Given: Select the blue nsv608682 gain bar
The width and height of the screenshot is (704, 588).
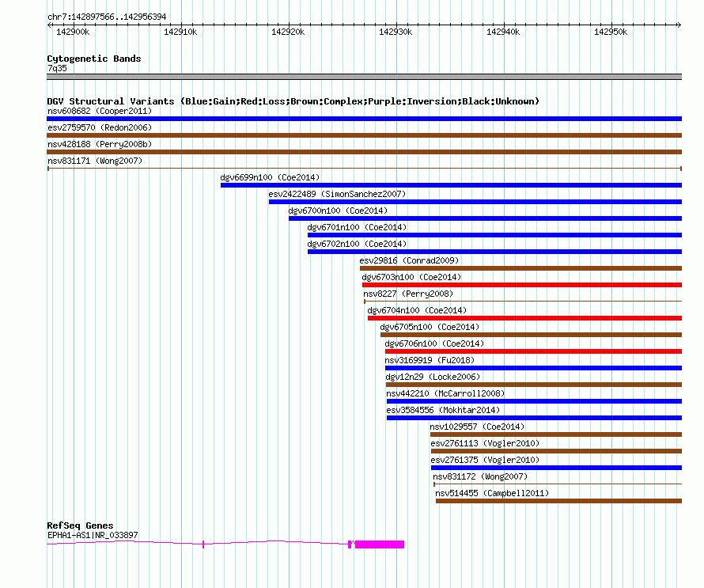Looking at the screenshot, I should pos(364,119).
